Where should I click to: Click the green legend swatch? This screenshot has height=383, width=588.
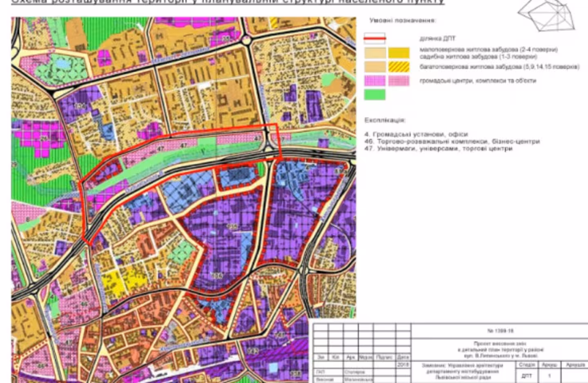(x=374, y=94)
